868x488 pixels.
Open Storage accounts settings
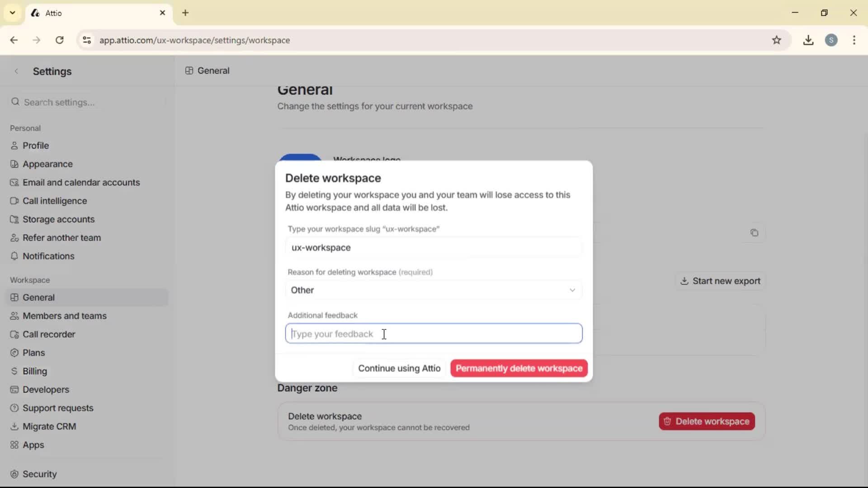58,219
